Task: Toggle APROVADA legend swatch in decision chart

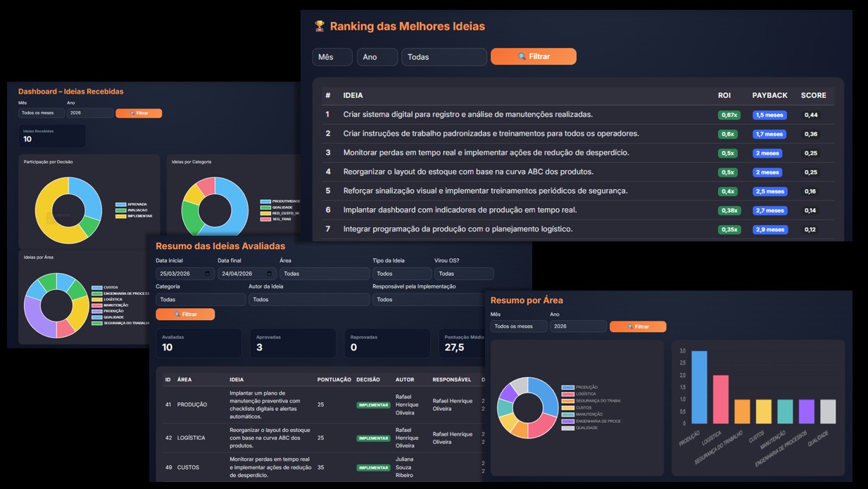Action: pos(121,205)
